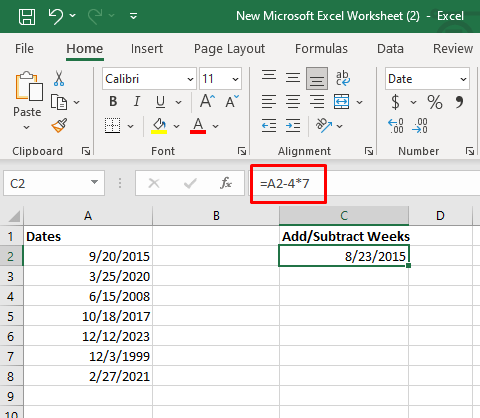Expand the Underline style arrow
This screenshot has height=418, width=480.
[179, 102]
